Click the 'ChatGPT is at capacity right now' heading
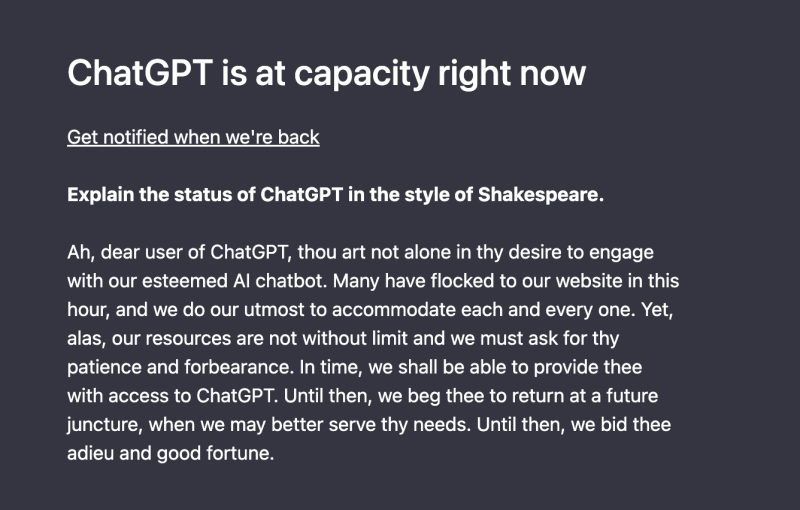 326,73
